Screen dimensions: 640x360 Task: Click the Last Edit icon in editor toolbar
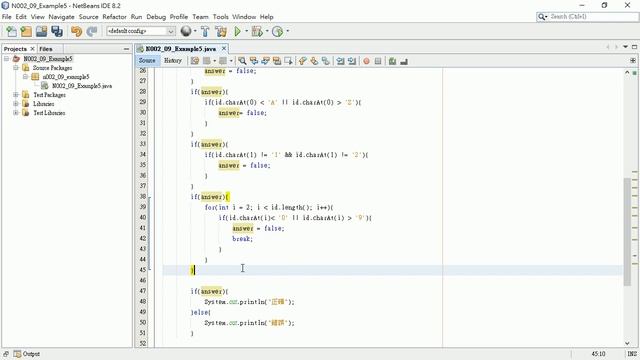195,61
